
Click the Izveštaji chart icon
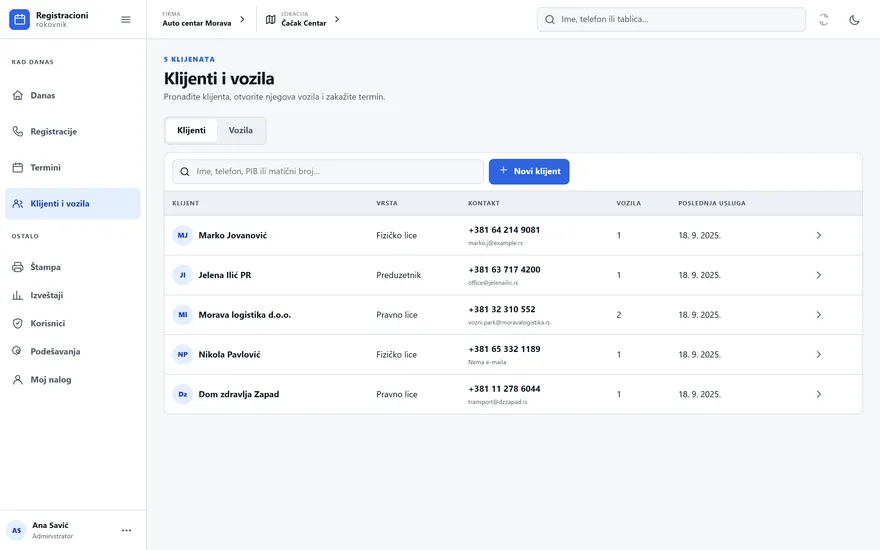coord(18,295)
